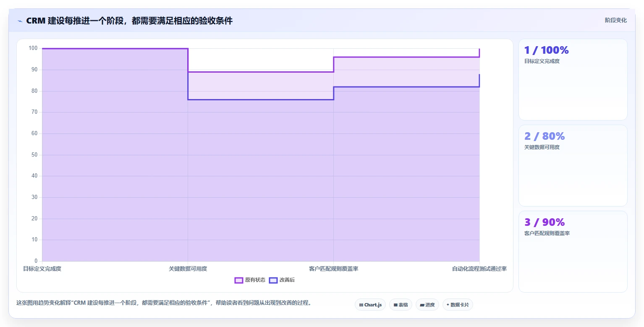This screenshot has width=644, height=327.
Task: Click the 目标定义完成度 x-axis label
Action: coord(42,269)
